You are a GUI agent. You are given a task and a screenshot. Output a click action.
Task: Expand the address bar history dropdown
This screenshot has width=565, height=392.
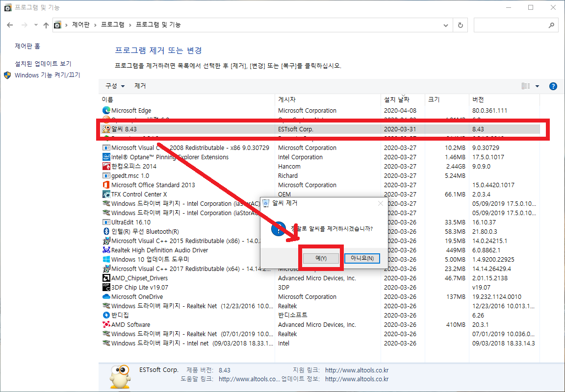pos(446,25)
